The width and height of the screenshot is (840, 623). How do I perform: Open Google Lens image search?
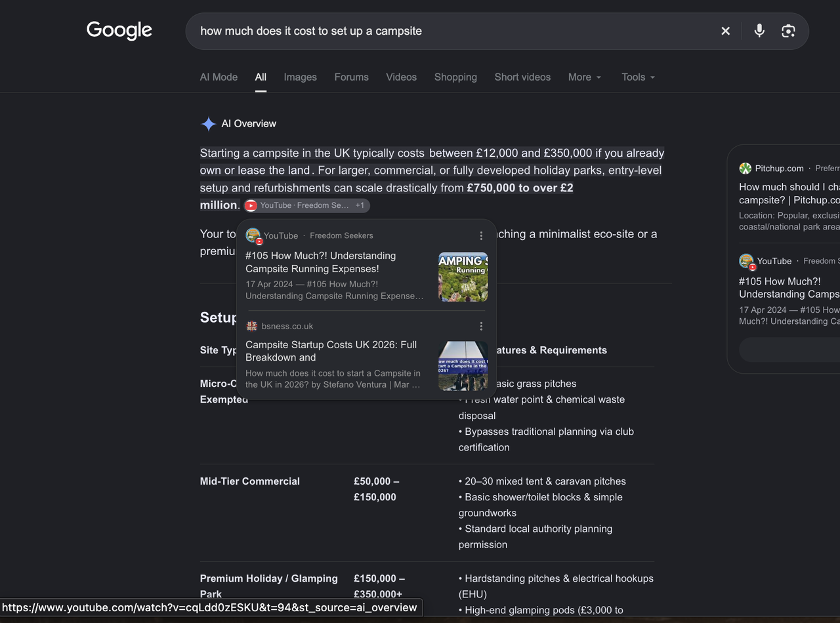coord(788,31)
